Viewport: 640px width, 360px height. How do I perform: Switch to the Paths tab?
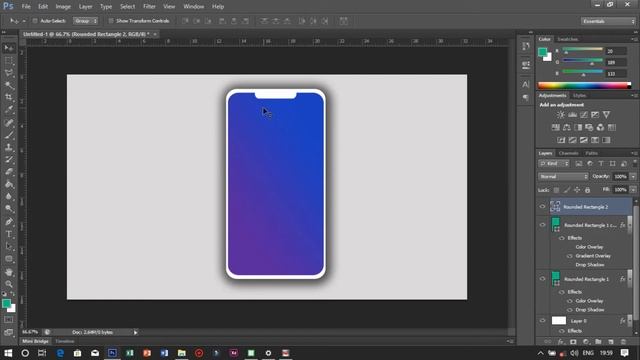pos(591,153)
